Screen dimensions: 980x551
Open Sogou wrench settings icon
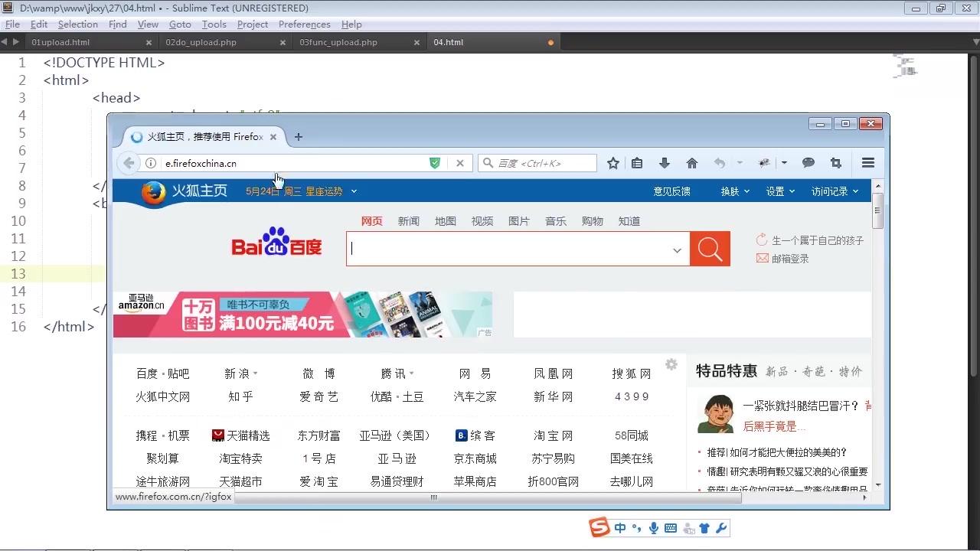pyautogui.click(x=720, y=528)
